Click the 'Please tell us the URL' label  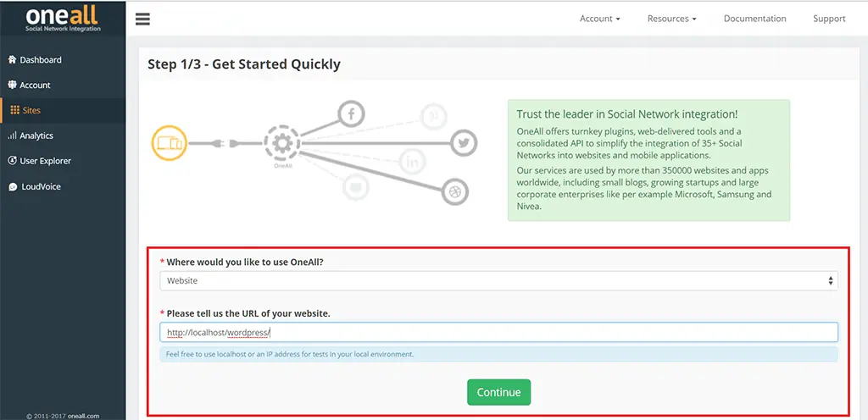tap(248, 313)
